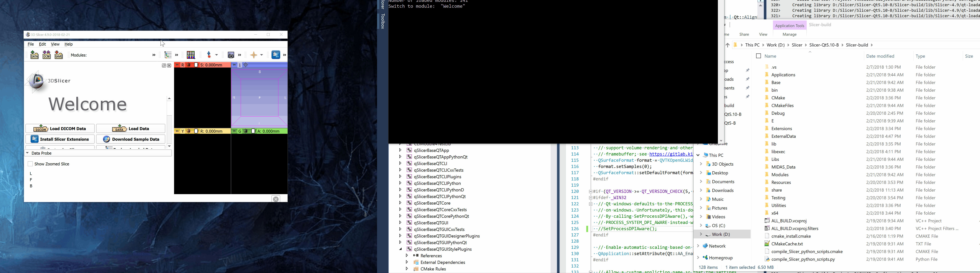Click link icon on Red slice view bar
Screen dimensions: 980x273
tap(188, 65)
